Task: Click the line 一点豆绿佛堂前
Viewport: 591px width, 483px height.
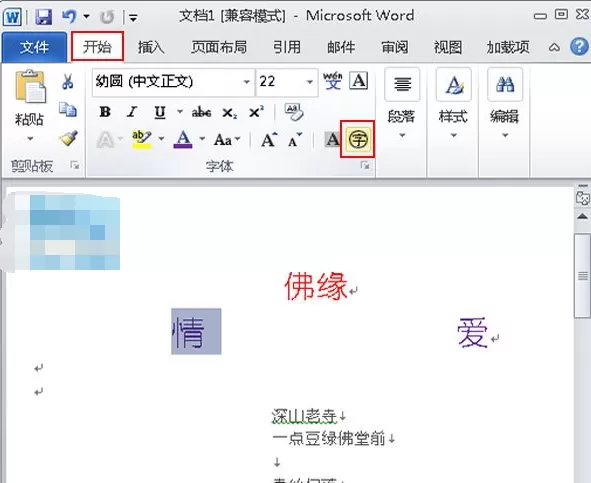Action: [x=329, y=438]
